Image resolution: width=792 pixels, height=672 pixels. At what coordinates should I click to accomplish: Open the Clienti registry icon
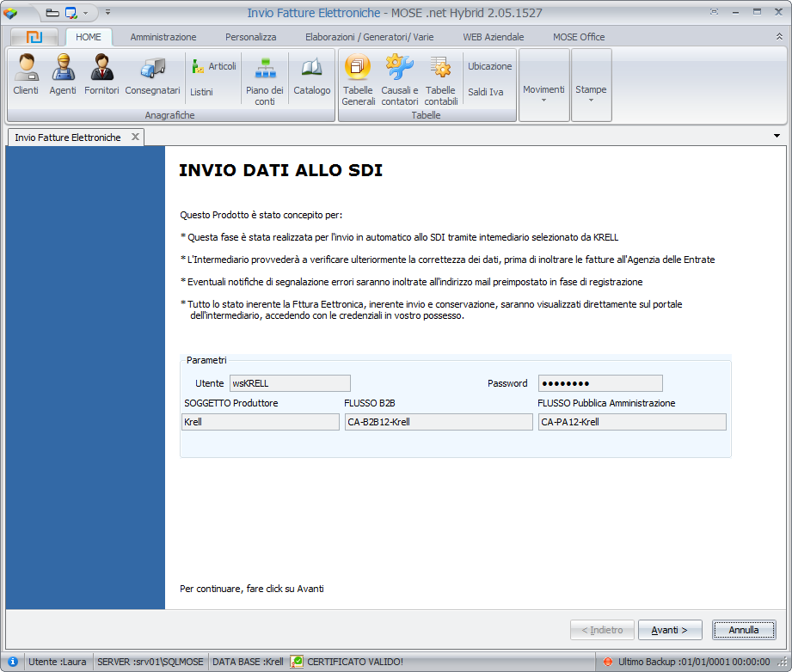coord(26,75)
